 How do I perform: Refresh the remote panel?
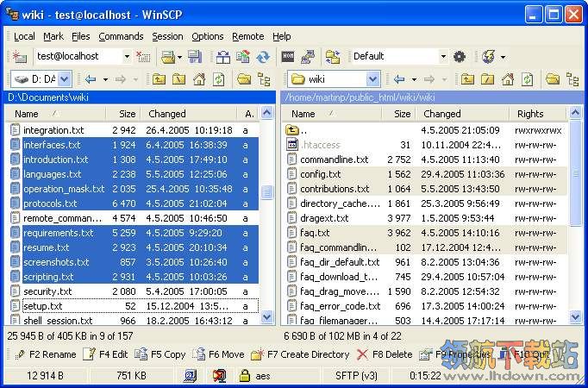point(528,79)
